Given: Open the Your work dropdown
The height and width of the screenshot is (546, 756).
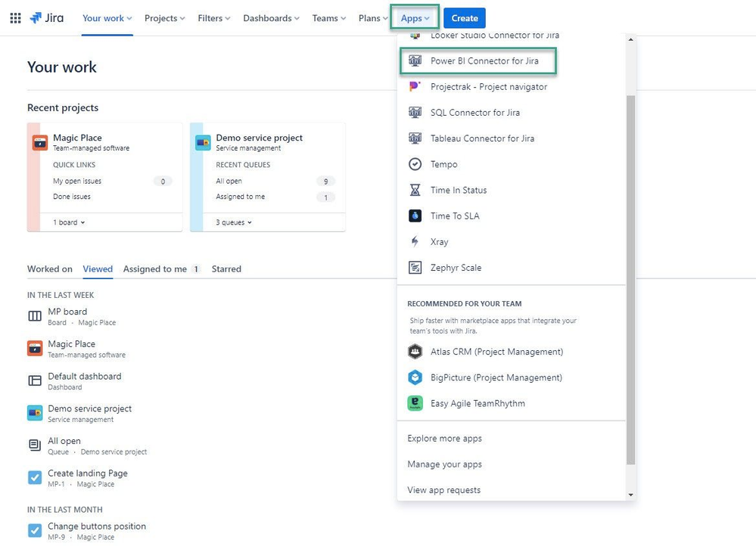Looking at the screenshot, I should 107,18.
